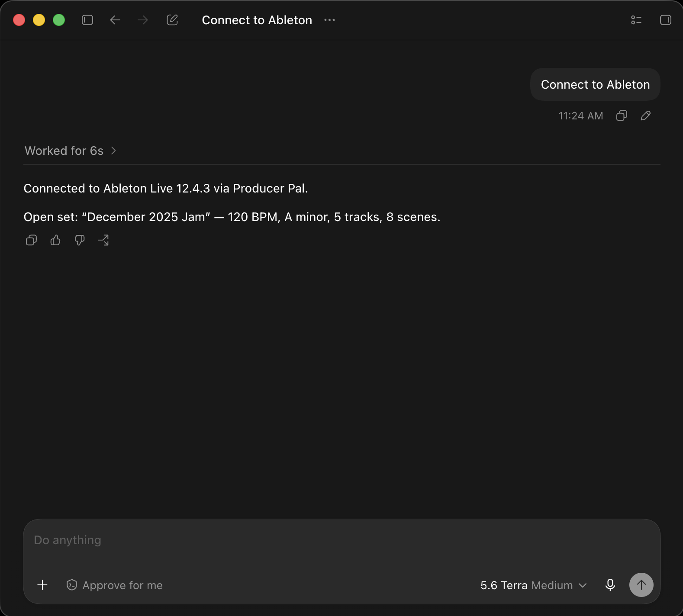
Task: Give the response a thumbs up
Action: [x=55, y=240]
